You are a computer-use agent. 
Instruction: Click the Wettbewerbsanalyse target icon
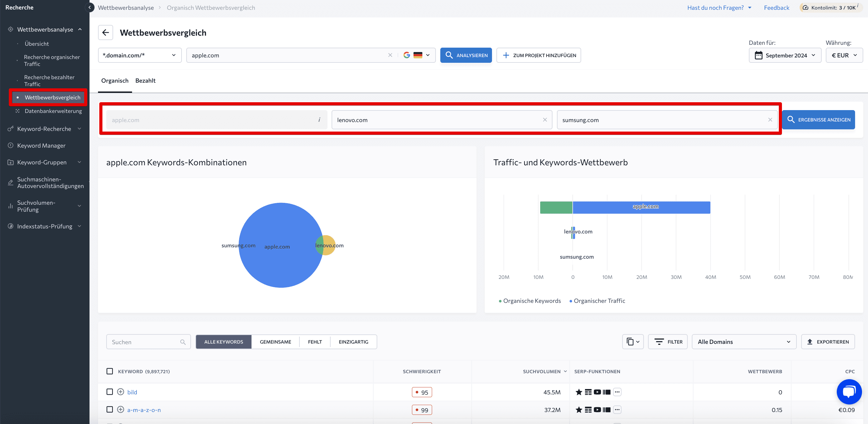[x=10, y=29]
